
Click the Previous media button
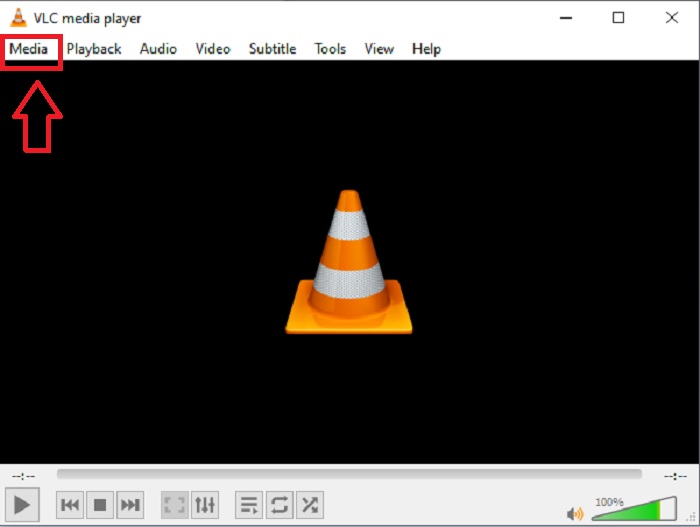(x=69, y=505)
